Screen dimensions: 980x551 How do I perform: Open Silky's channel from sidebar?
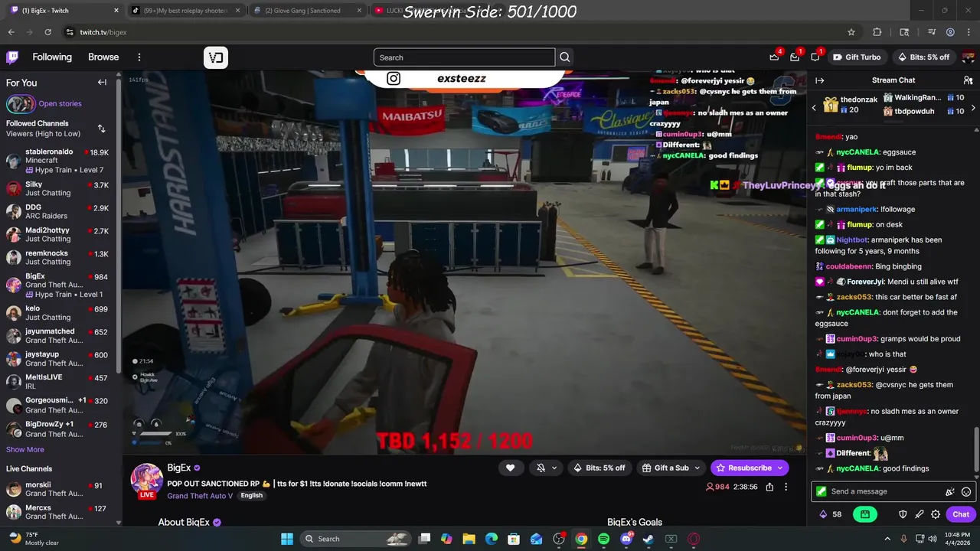[x=58, y=189]
